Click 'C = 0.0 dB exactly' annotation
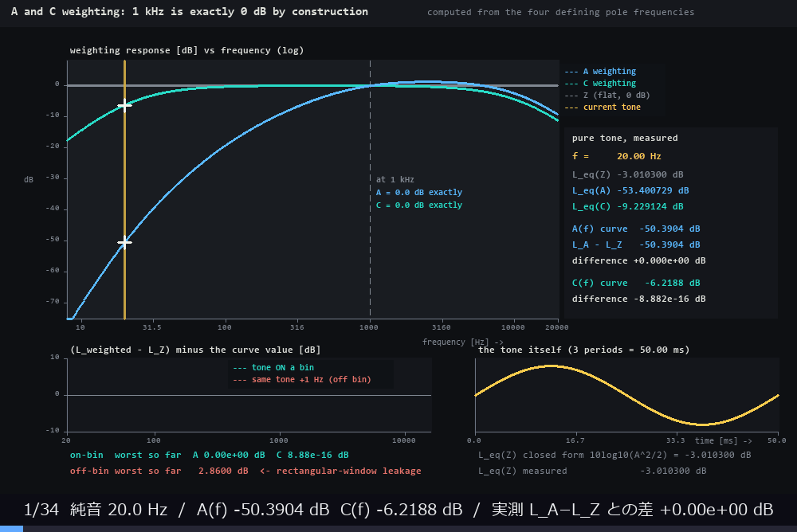The height and width of the screenshot is (532, 797). [419, 205]
